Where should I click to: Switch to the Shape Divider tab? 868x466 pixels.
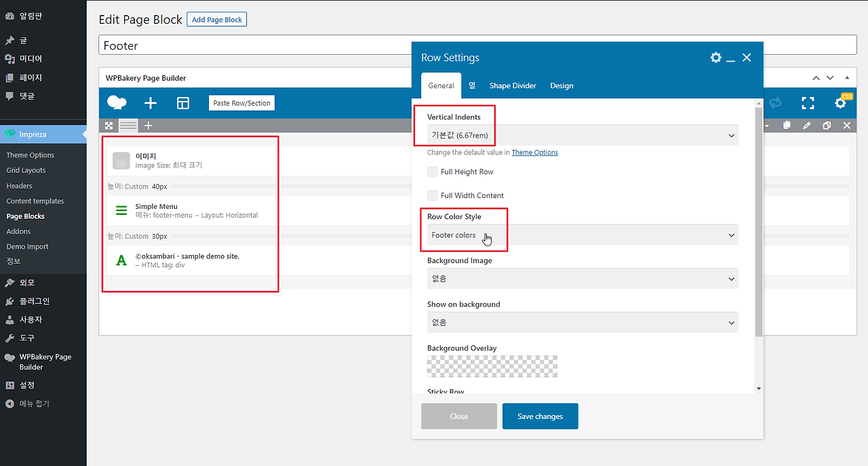513,85
